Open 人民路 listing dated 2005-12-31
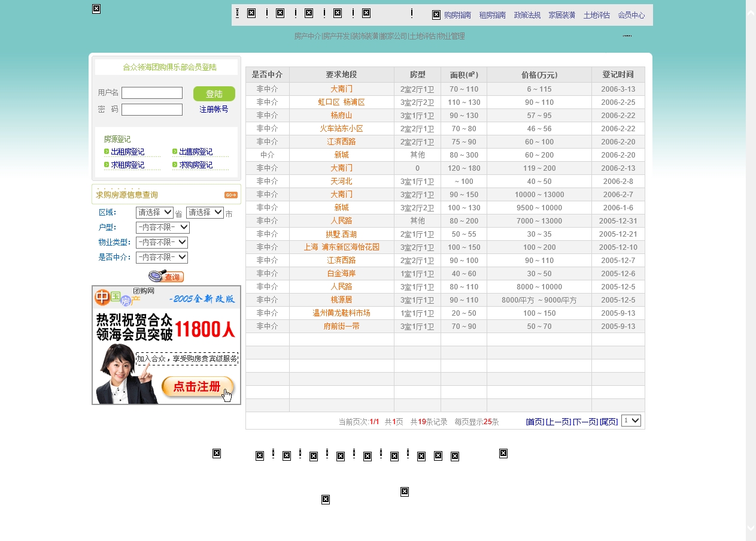Viewport: 756px width, 541px height. (342, 221)
